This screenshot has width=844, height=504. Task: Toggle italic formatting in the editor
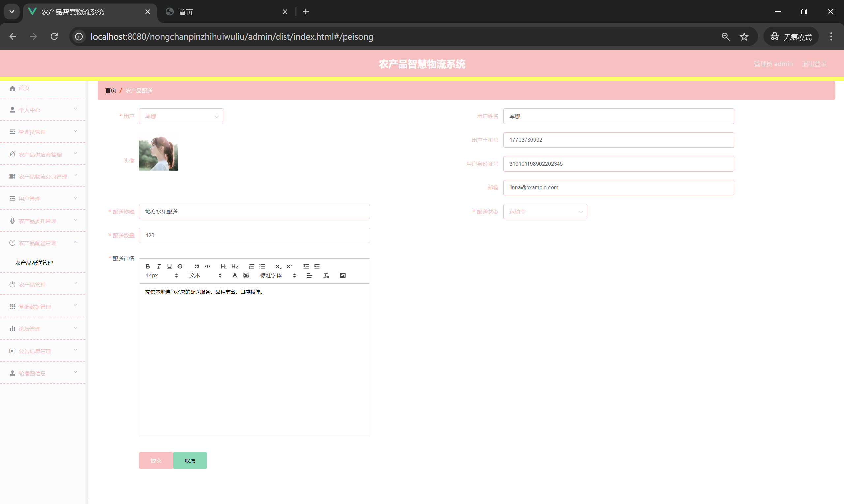coord(158,266)
